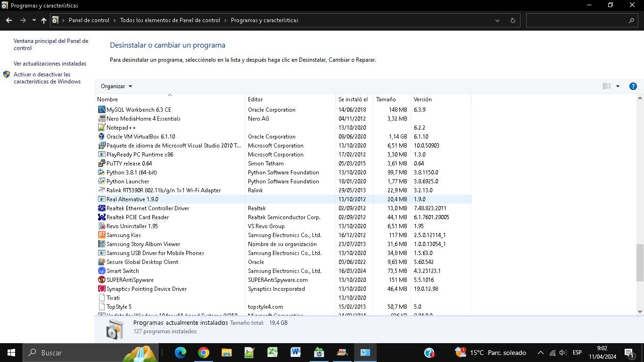Open Microsoft Edge from the taskbar
The width and height of the screenshot is (644, 362).
pos(181,353)
